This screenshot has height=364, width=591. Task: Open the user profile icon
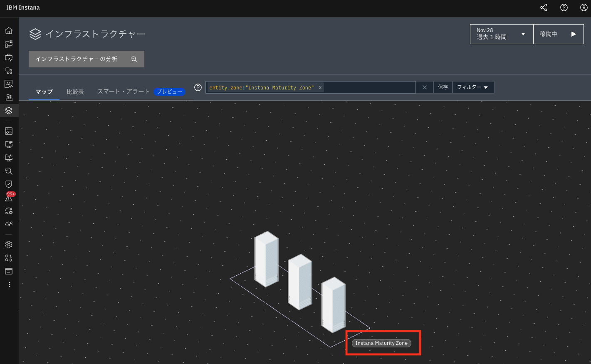click(584, 7)
